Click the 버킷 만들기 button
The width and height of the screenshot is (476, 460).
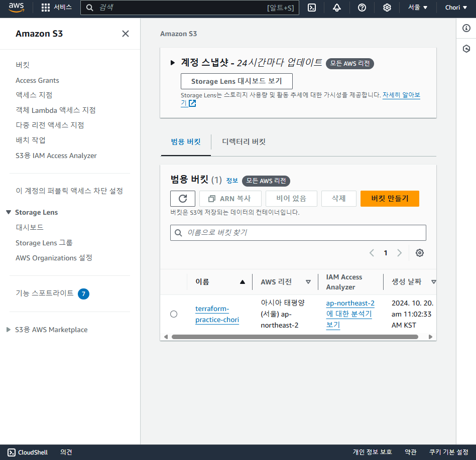[x=390, y=199]
